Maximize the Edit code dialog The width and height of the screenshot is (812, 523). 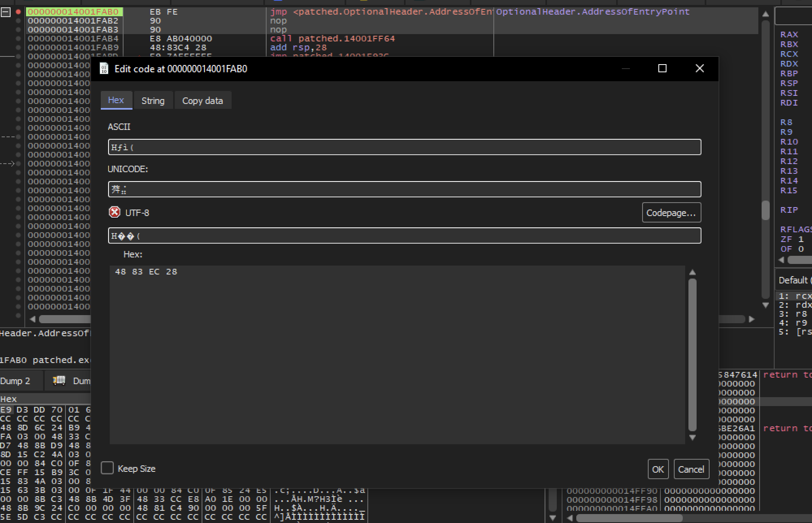tap(662, 68)
